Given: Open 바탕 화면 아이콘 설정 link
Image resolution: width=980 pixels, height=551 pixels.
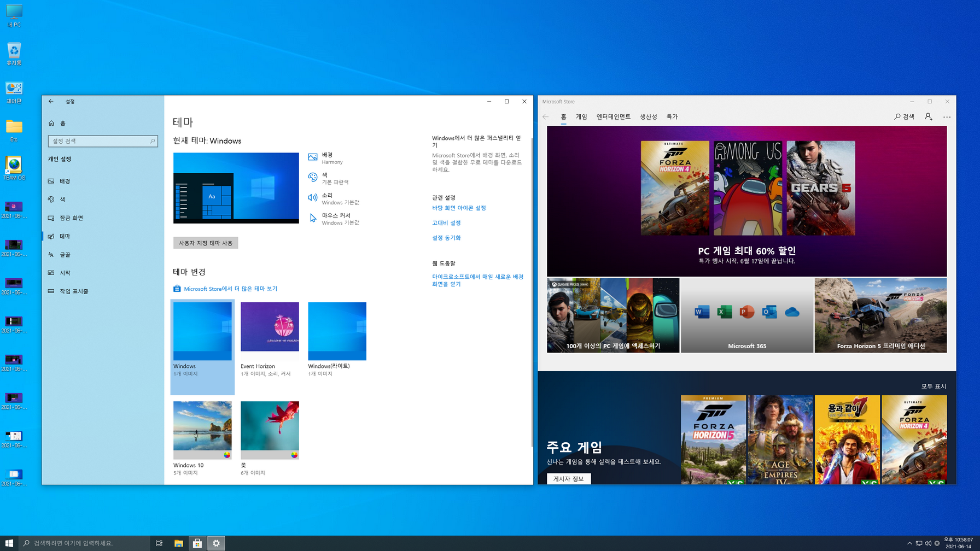Looking at the screenshot, I should (459, 208).
